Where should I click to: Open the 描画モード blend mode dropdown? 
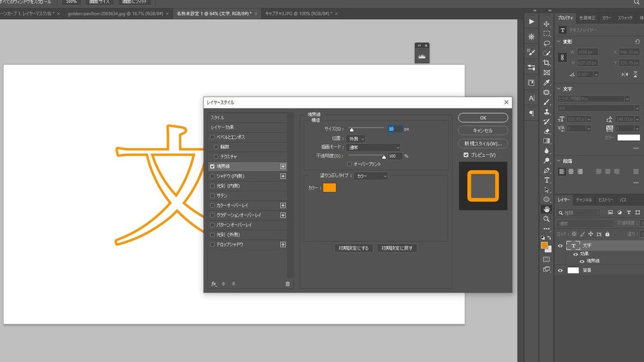pyautogui.click(x=374, y=147)
